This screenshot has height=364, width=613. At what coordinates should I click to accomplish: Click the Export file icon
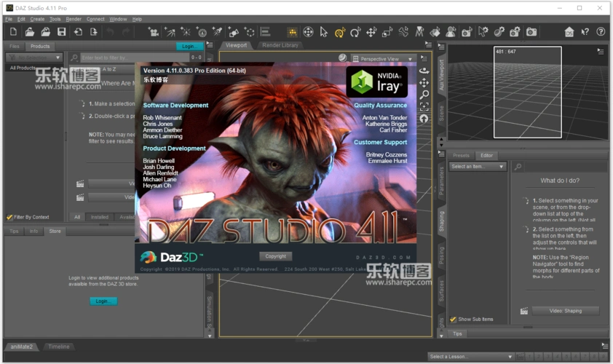click(94, 32)
